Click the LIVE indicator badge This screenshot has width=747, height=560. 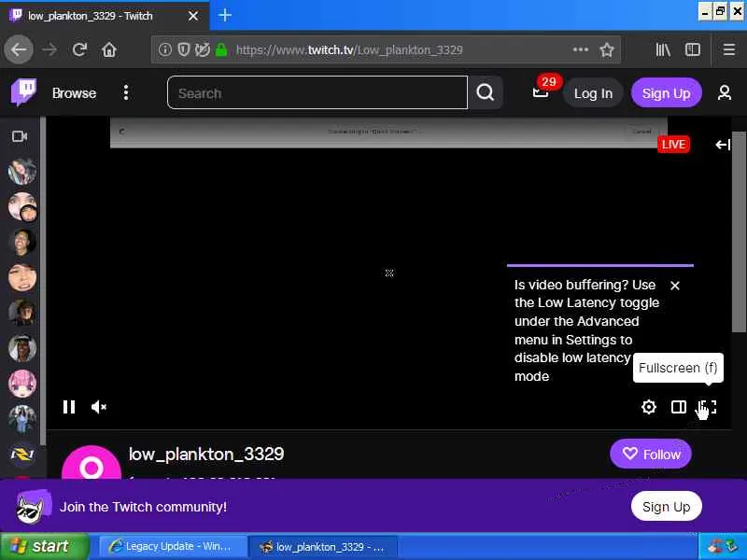[673, 145]
